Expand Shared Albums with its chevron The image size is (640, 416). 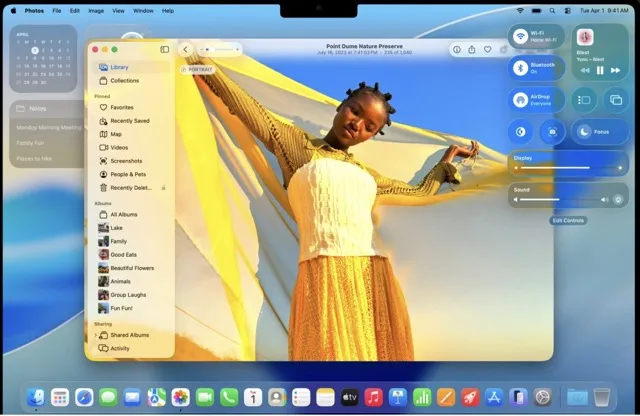click(96, 335)
